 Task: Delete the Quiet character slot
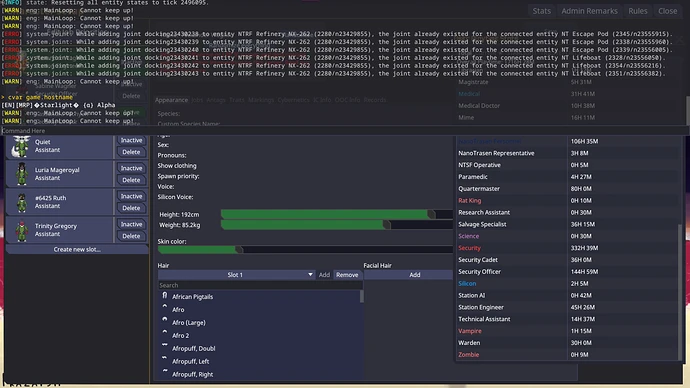(131, 152)
